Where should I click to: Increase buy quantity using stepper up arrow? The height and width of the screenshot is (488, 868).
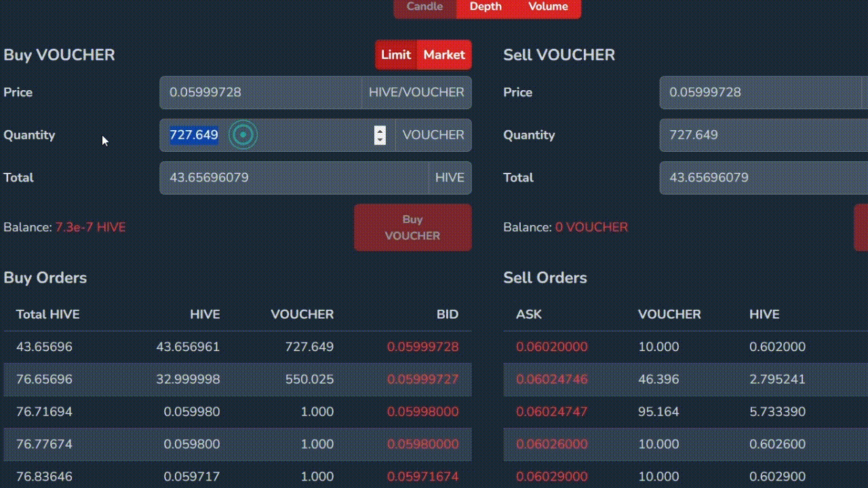tap(380, 131)
